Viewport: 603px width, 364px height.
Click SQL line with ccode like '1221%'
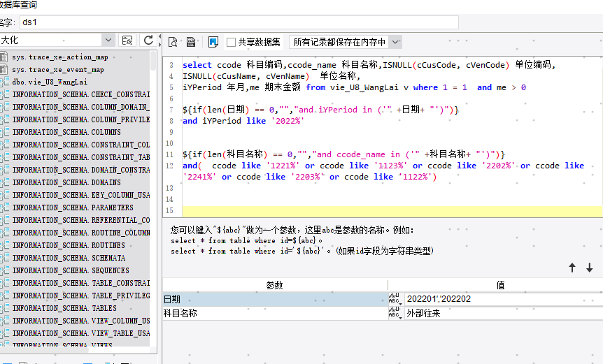tap(383, 166)
